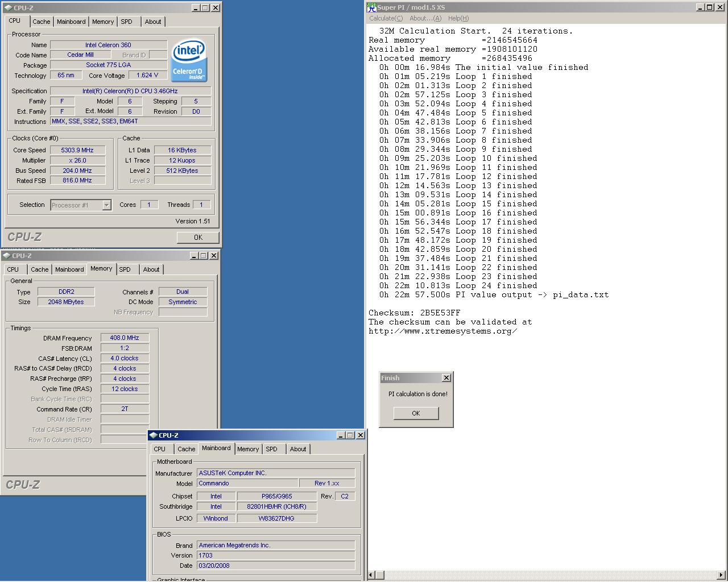Click the FSB:DRAM ratio value 1:2
The width and height of the screenshot is (728, 582).
point(125,348)
